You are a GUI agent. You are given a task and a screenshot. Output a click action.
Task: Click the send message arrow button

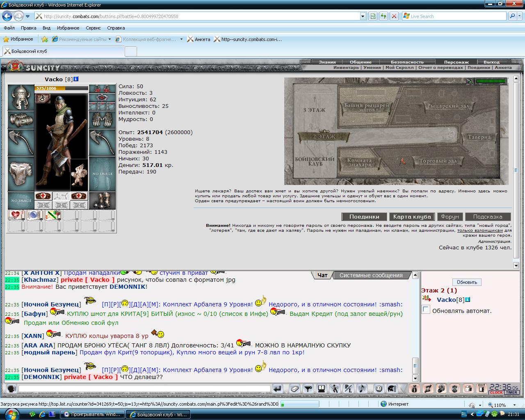278,388
